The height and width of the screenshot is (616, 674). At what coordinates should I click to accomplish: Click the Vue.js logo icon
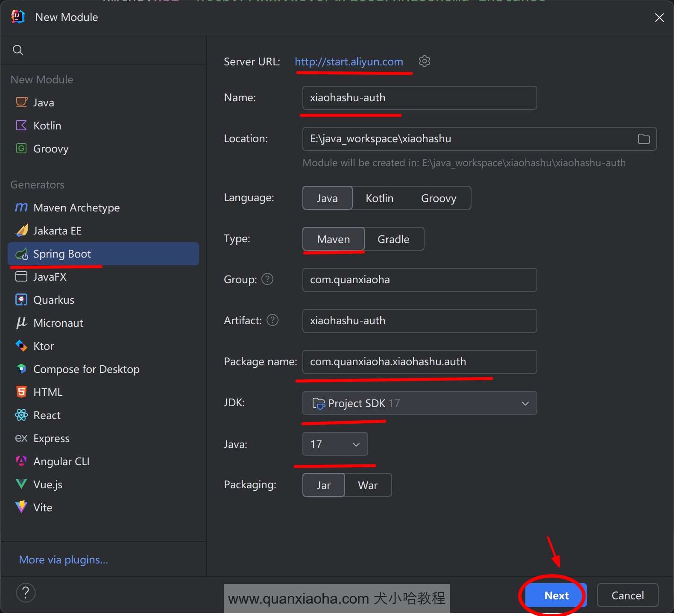(x=21, y=484)
